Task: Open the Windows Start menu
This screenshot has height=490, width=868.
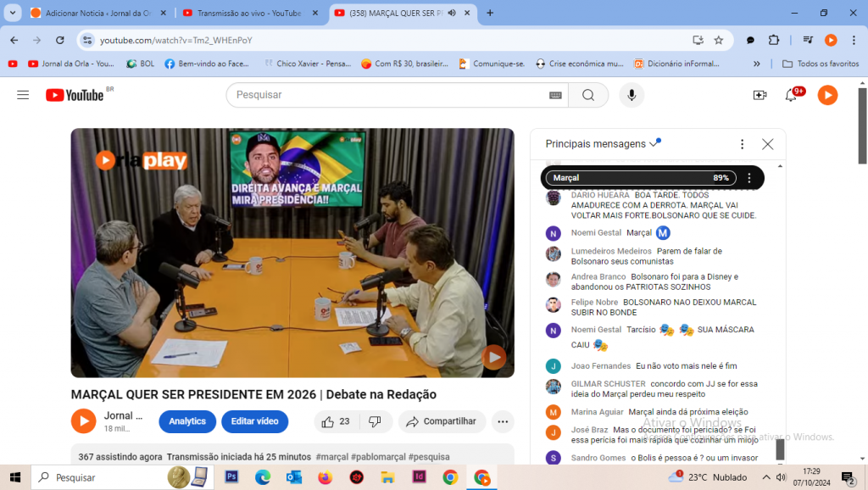Action: pyautogui.click(x=15, y=477)
